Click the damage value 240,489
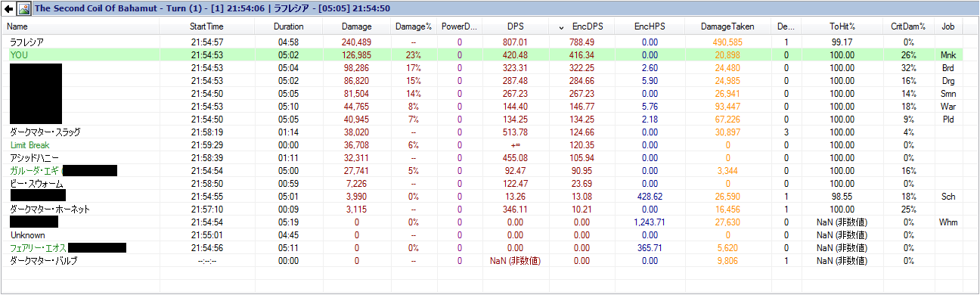The width and height of the screenshot is (980, 298). tap(357, 42)
